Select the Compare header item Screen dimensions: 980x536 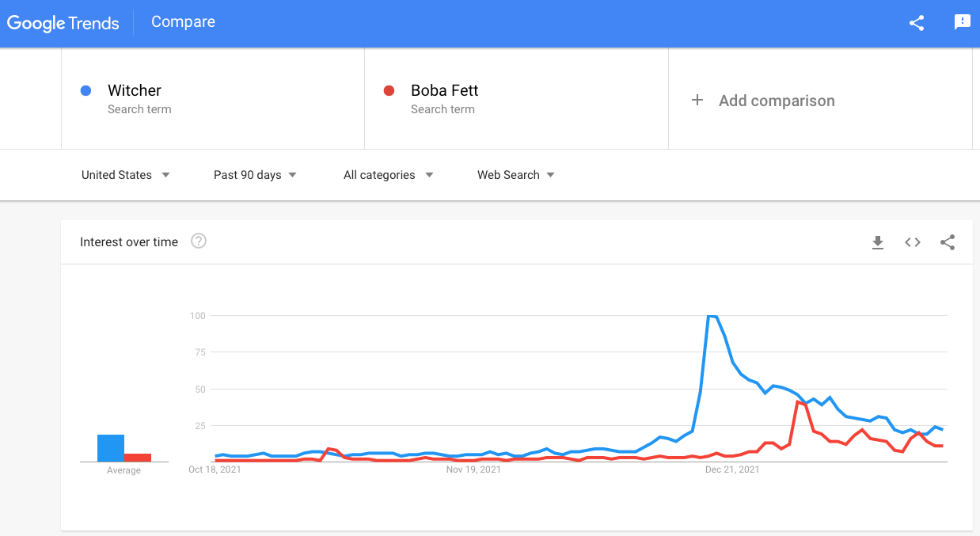183,22
